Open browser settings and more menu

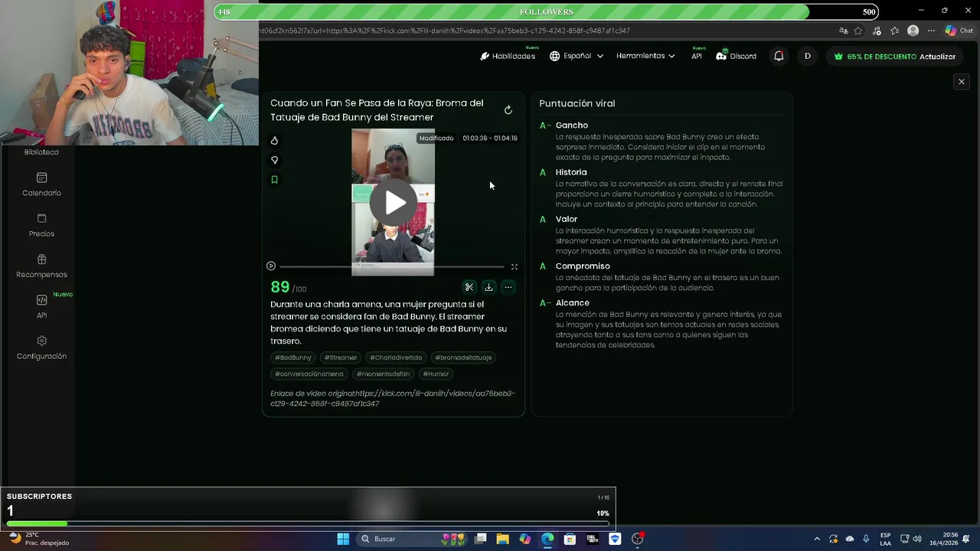[931, 31]
